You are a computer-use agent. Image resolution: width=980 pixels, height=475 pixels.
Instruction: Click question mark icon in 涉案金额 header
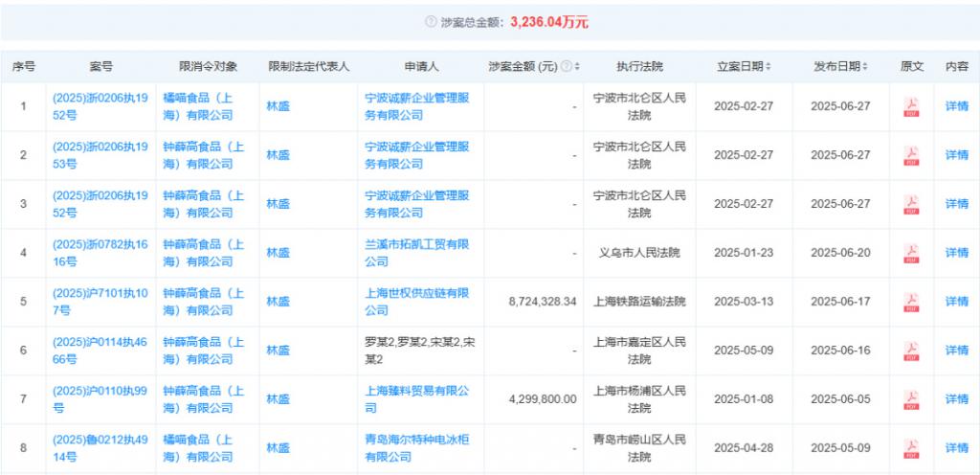[566, 67]
